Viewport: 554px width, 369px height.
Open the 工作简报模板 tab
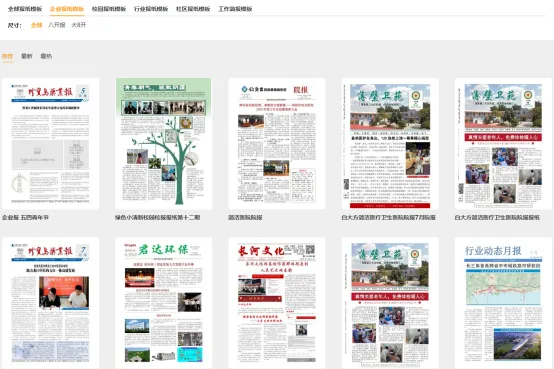coord(235,9)
